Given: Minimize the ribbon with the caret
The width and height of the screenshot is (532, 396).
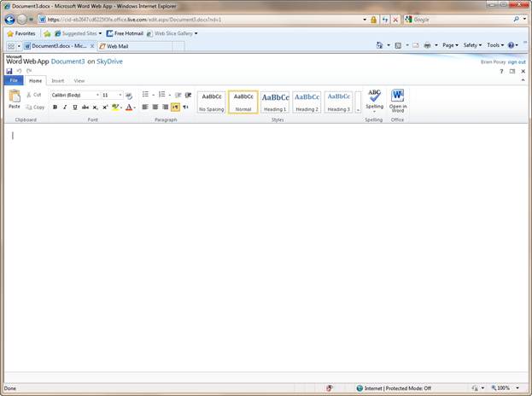Looking at the screenshot, I should tap(523, 80).
